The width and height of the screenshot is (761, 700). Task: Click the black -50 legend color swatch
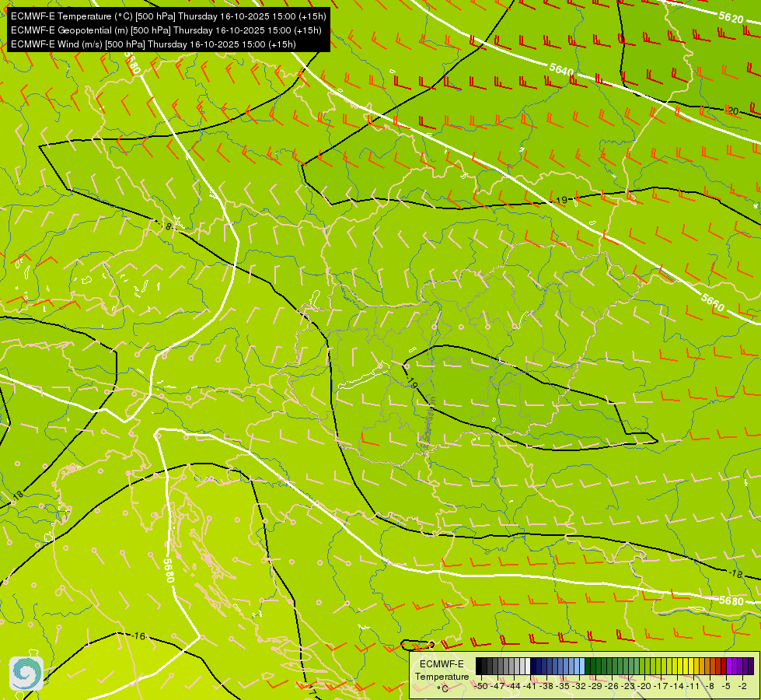(479, 666)
